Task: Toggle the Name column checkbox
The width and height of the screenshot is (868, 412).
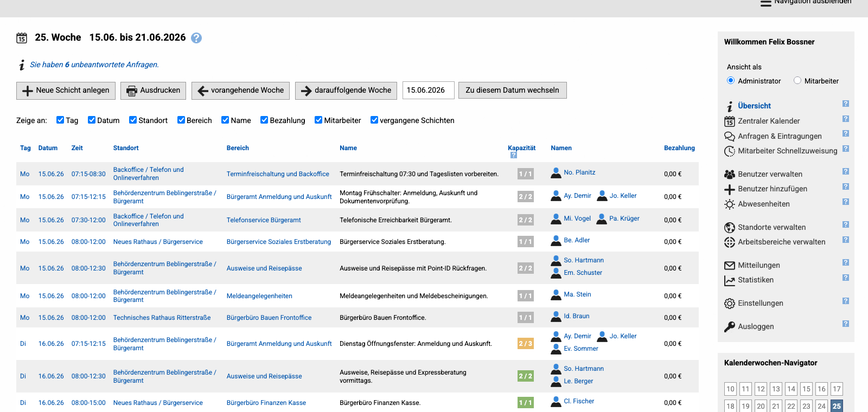Action: (225, 120)
